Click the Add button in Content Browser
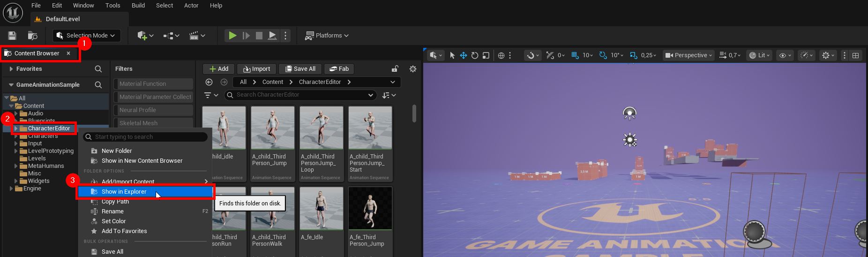This screenshot has height=257, width=868. click(218, 69)
